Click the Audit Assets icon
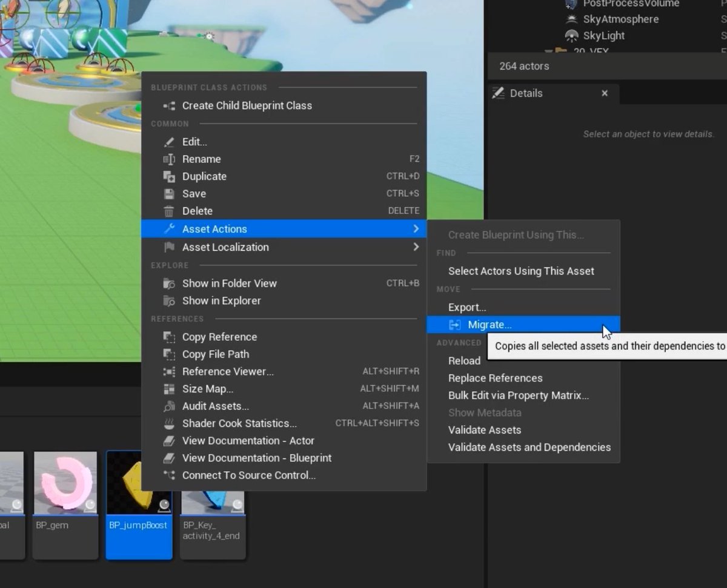Viewport: 727px width, 588px height. [x=169, y=406]
